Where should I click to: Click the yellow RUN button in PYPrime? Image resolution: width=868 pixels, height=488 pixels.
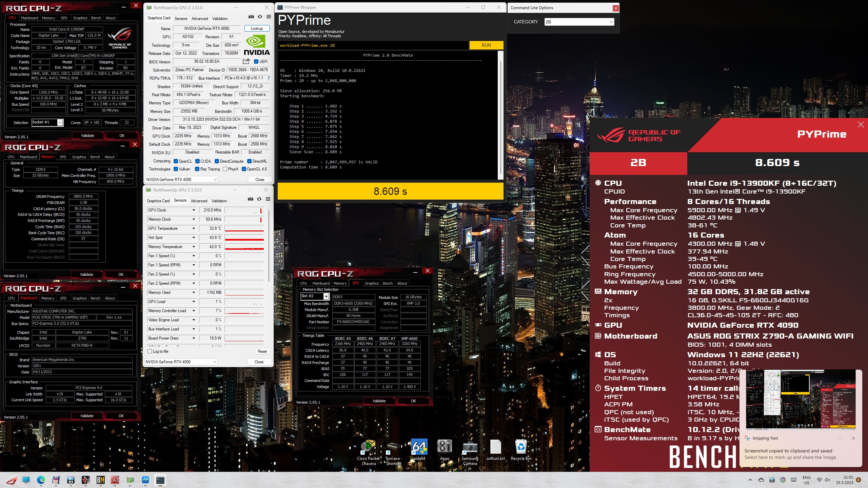[486, 45]
